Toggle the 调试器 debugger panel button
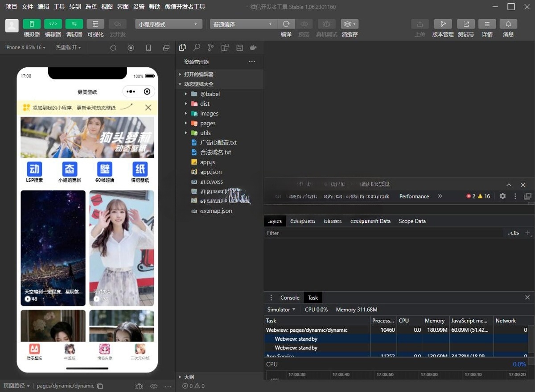535x392 pixels. click(74, 24)
